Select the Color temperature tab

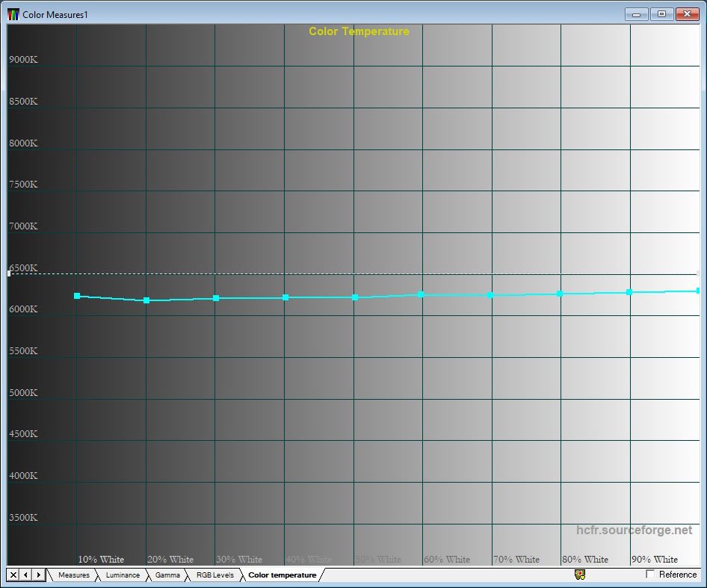pyautogui.click(x=282, y=575)
